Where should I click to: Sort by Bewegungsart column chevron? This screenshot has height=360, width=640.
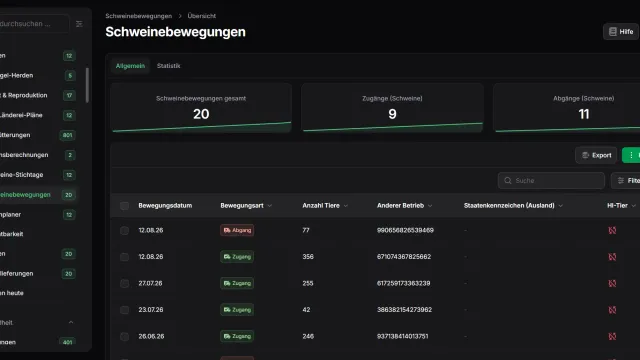click(269, 206)
